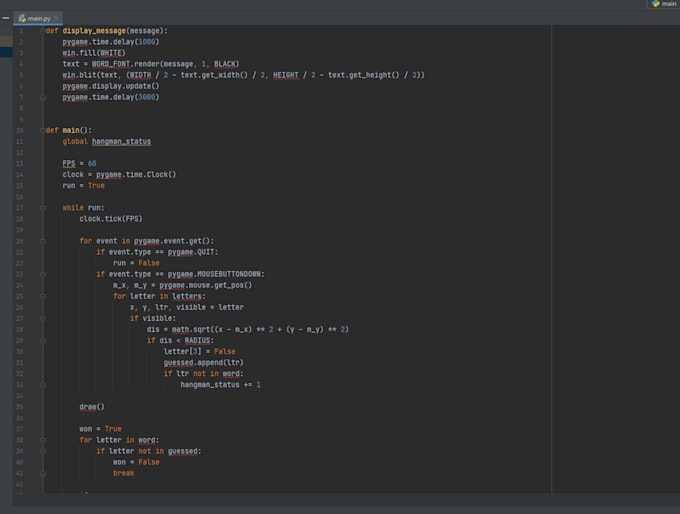
Task: Fold the if dis < RADIUS block
Action: tap(42, 340)
